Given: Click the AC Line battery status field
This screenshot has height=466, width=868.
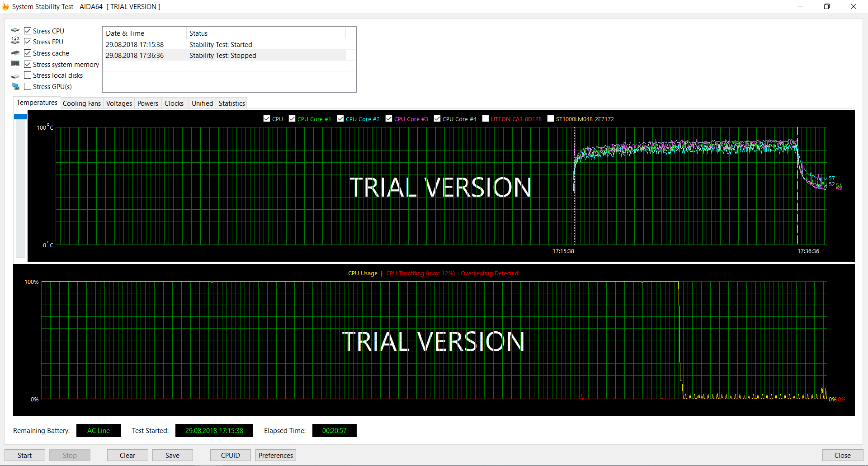Looking at the screenshot, I should (x=99, y=430).
